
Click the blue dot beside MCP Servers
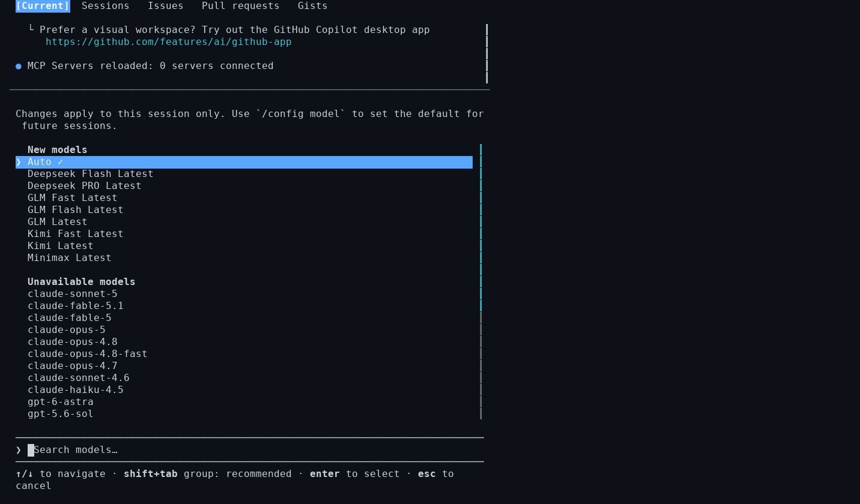(x=19, y=66)
